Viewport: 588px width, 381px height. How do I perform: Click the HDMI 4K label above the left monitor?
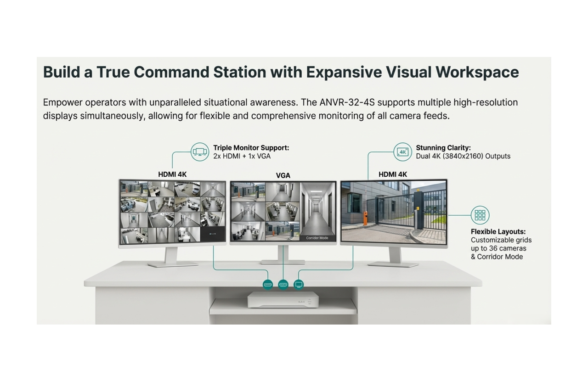[x=172, y=174]
